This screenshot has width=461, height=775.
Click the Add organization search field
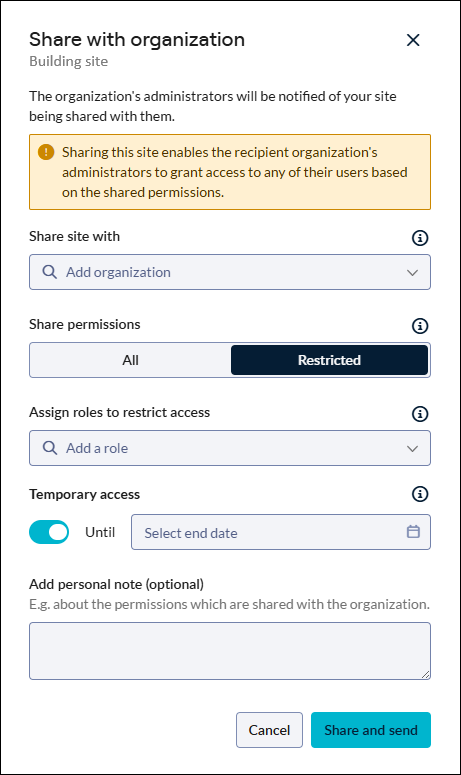[230, 272]
